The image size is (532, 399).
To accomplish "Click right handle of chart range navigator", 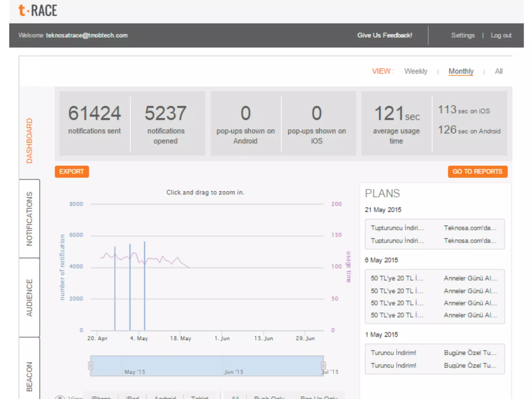I will [x=323, y=366].
